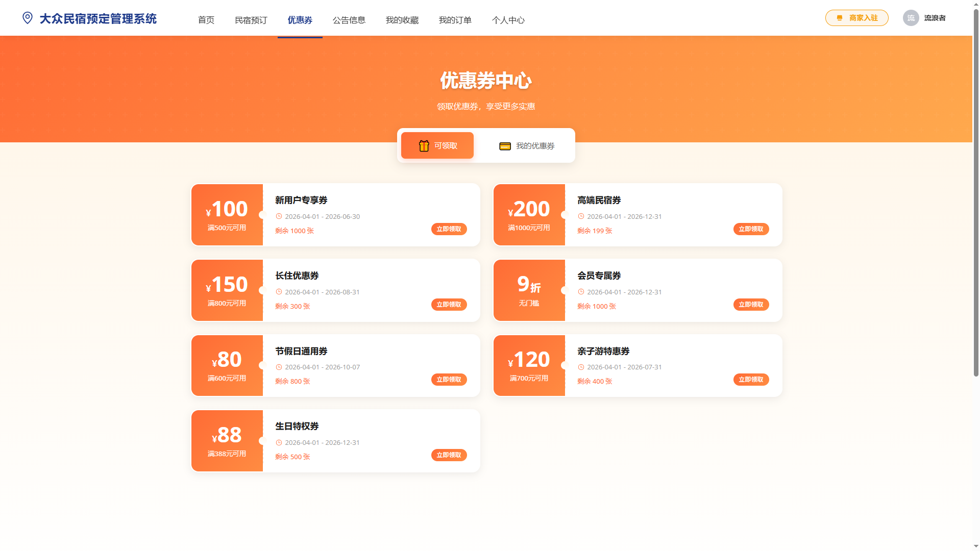Click clock icon on 新用户专享券 coupon

[x=279, y=216]
